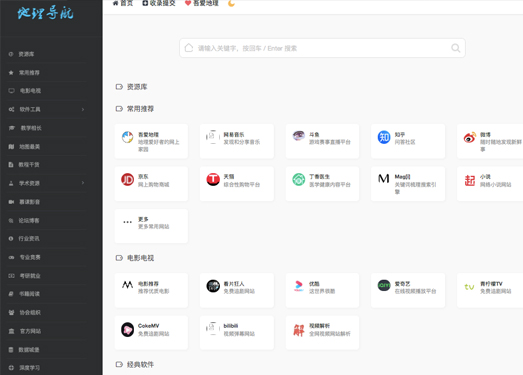Open the 小说 novel site card
Image resolution: width=523 pixels, height=375 pixels.
[490, 183]
